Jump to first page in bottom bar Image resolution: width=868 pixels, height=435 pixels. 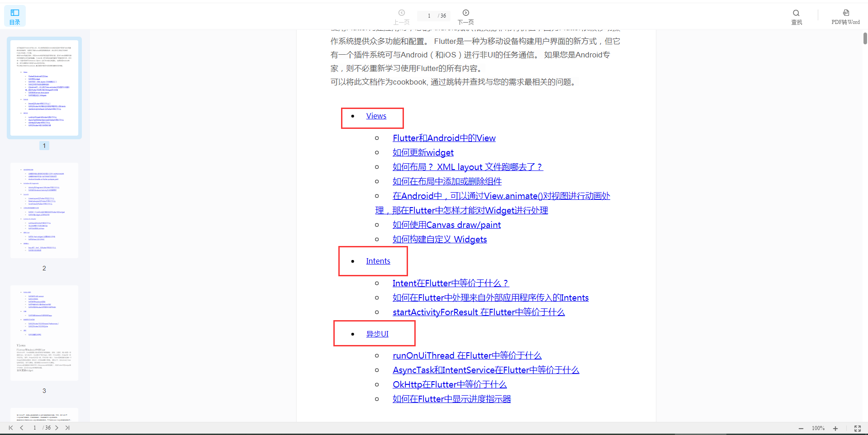11,428
